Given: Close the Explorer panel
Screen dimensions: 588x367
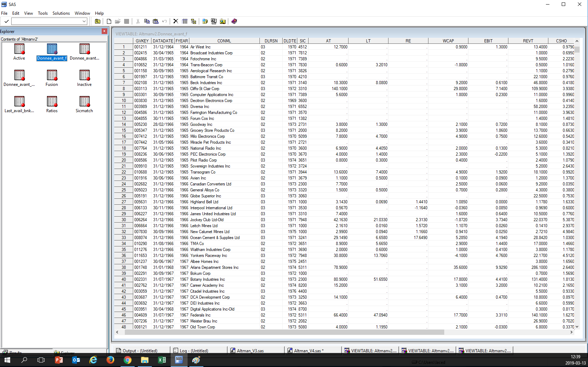Looking at the screenshot, I should (x=104, y=31).
